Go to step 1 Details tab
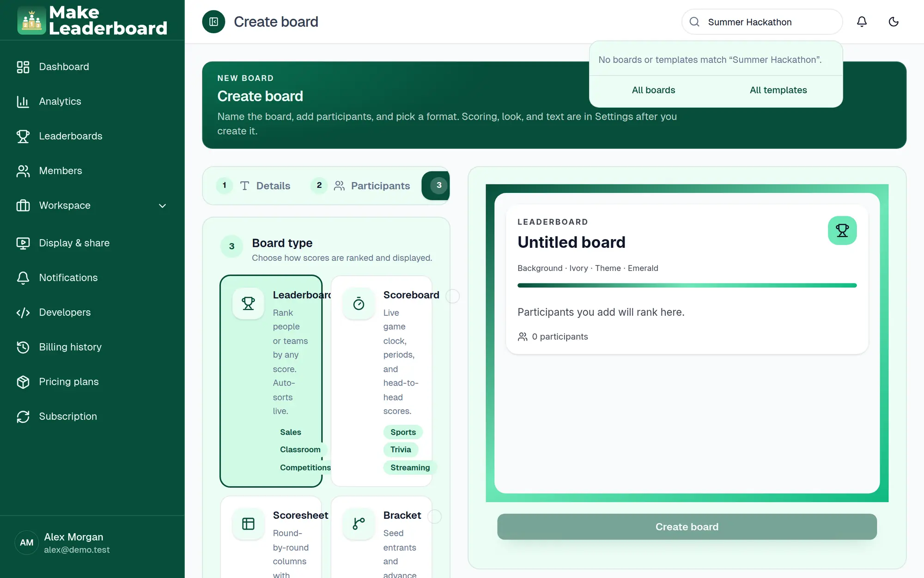924x578 pixels. 253,185
